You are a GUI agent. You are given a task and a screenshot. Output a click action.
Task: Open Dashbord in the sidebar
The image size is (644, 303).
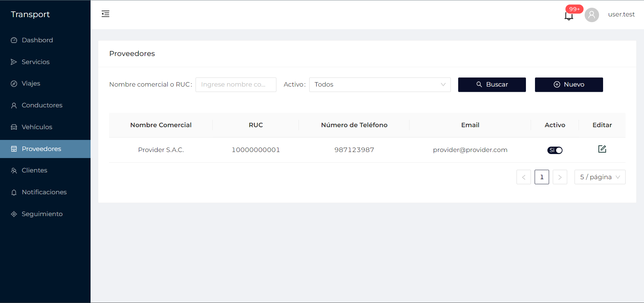(x=45, y=40)
